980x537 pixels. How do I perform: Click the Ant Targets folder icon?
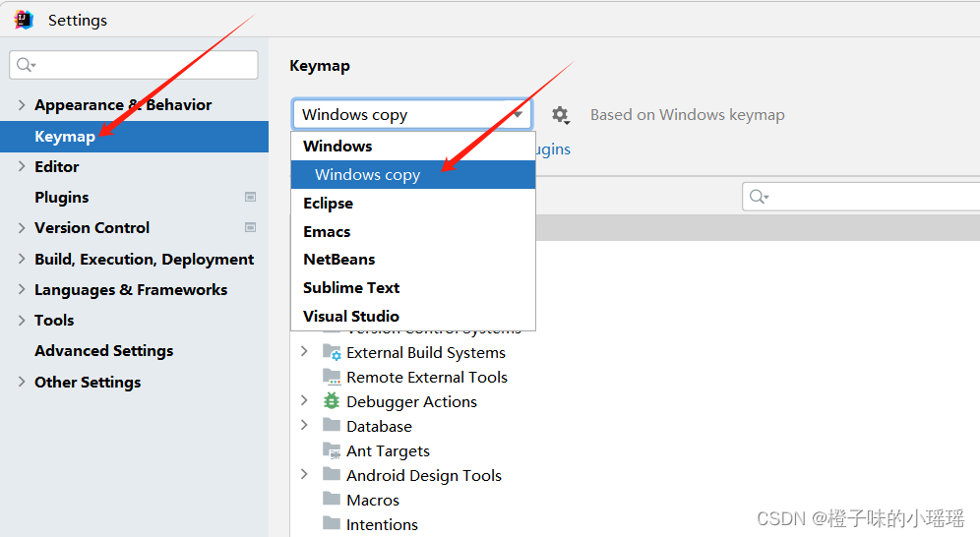point(332,450)
